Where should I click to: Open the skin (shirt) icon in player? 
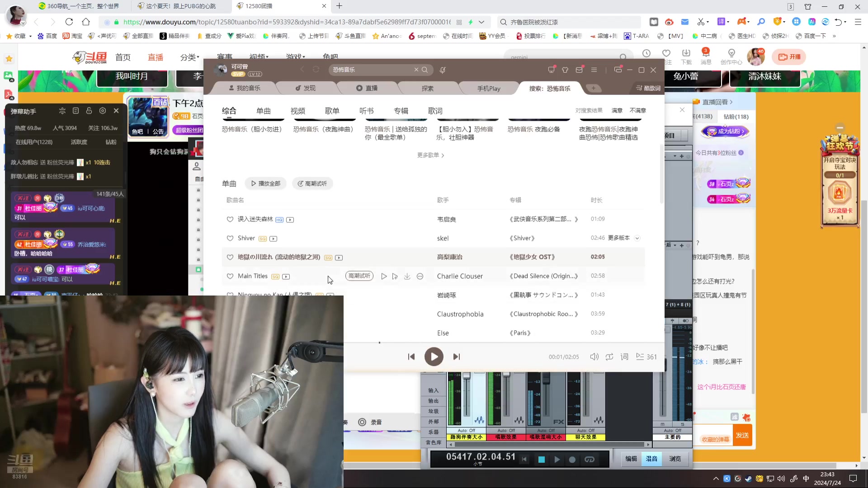(565, 70)
